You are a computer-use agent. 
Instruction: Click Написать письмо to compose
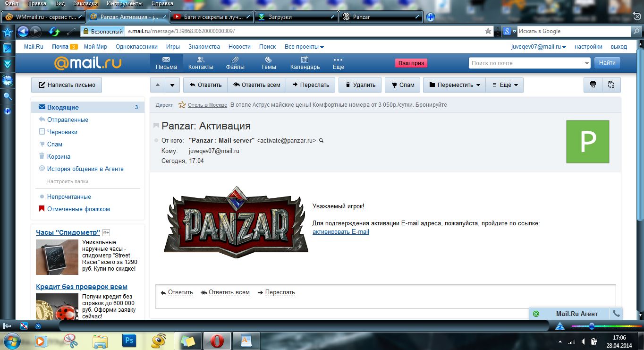pyautogui.click(x=67, y=85)
